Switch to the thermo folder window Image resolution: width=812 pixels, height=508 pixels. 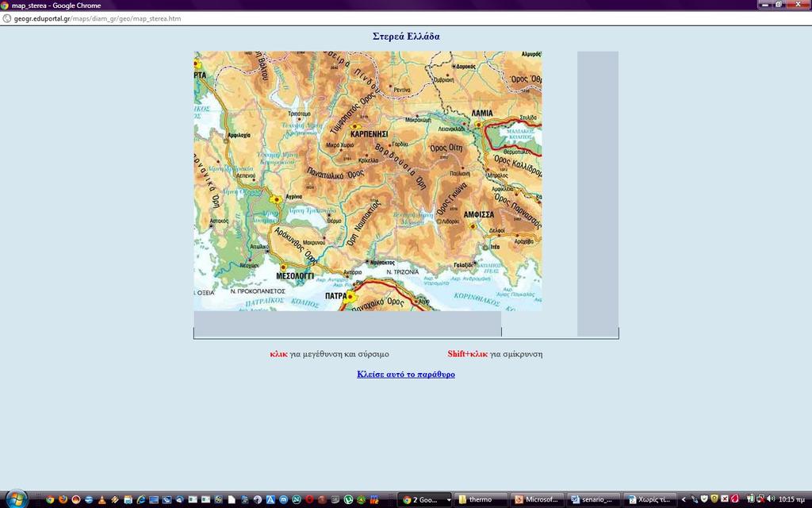pos(480,500)
